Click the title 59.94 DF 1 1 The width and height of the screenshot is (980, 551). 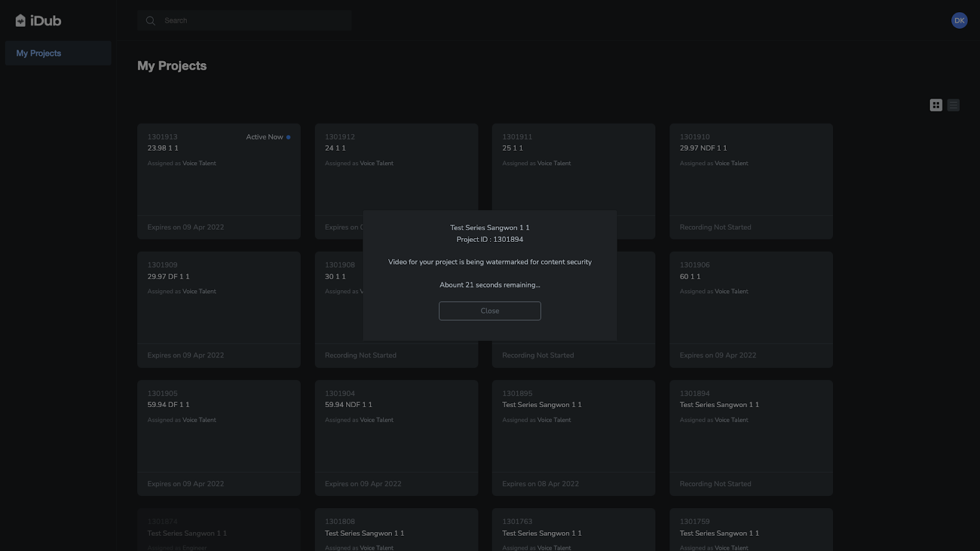168,405
